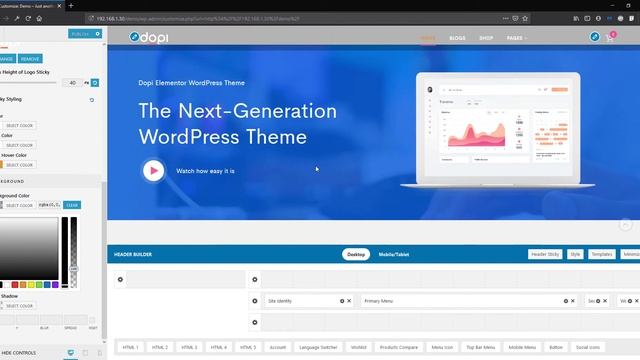Pick the white preset color swatch
640x360 pixels.
tap(7, 284)
